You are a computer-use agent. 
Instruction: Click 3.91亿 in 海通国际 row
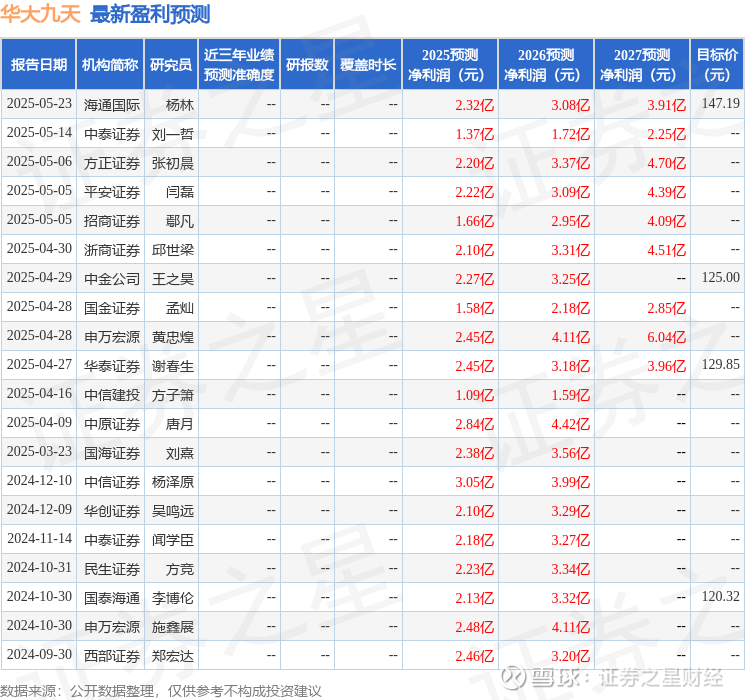666,105
